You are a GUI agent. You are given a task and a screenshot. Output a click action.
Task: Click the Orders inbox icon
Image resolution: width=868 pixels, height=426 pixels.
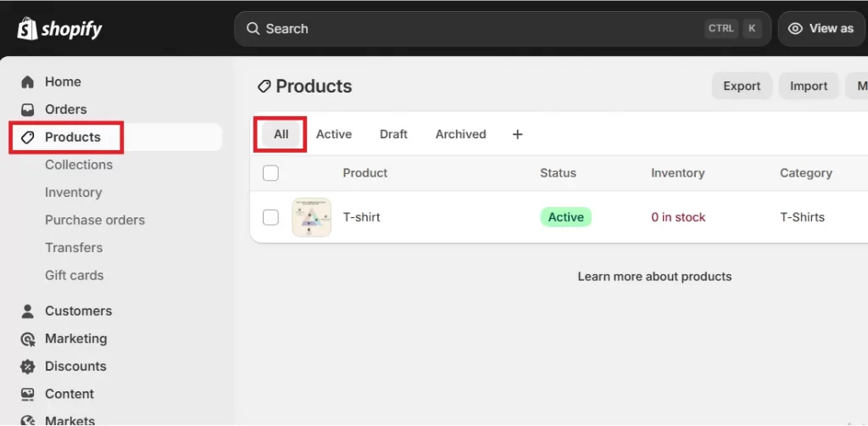28,109
